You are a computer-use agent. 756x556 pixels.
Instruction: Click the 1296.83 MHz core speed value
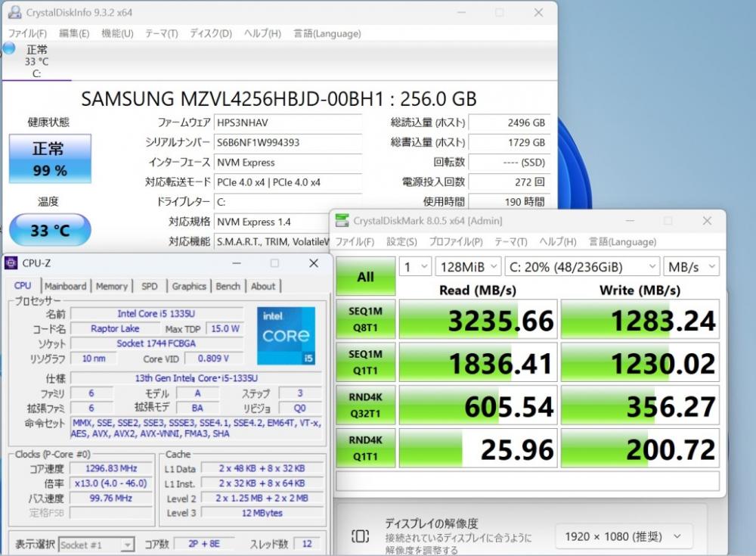111,468
